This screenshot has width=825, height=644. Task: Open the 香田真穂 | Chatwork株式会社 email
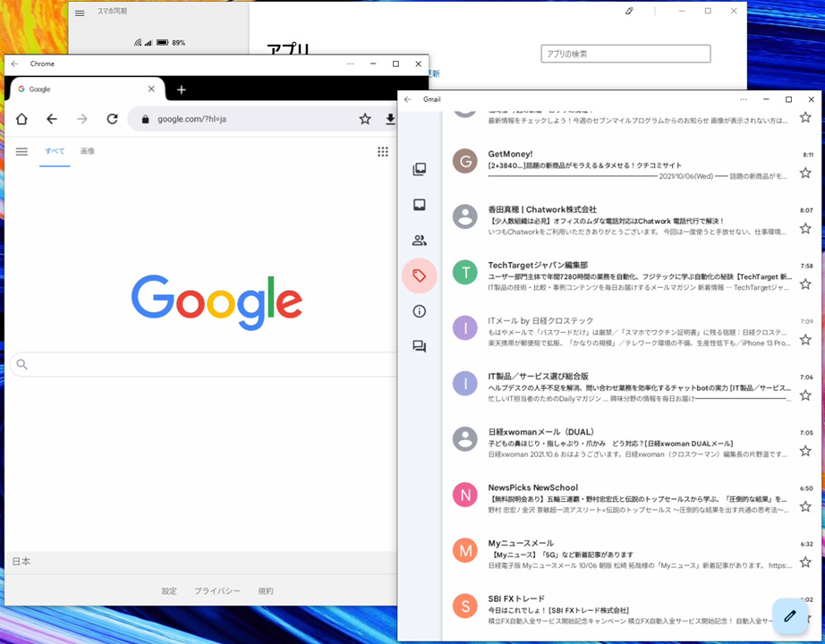(x=632, y=220)
